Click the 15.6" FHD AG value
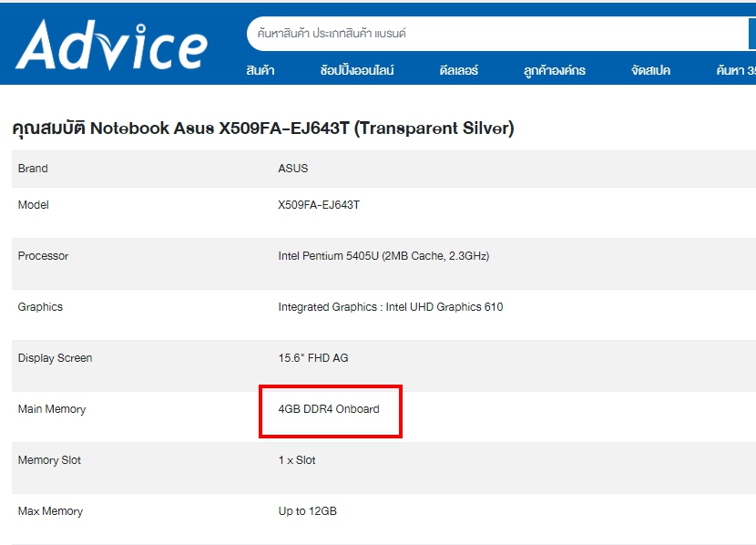The image size is (756, 545). [x=313, y=358]
